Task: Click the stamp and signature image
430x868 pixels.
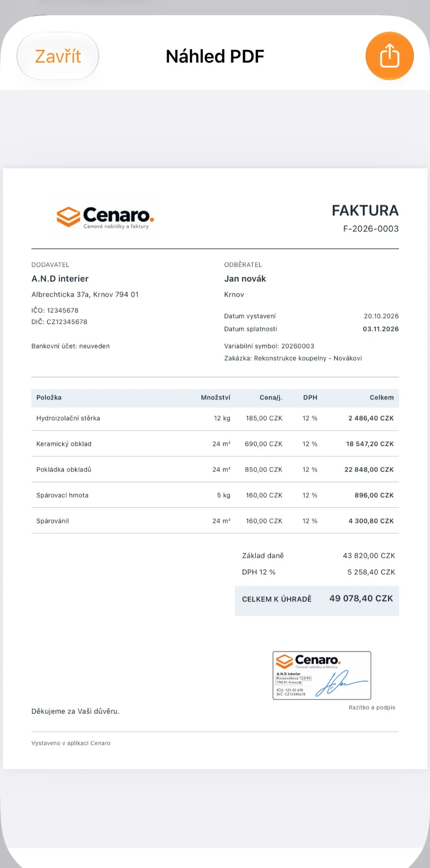Action: 322,675
